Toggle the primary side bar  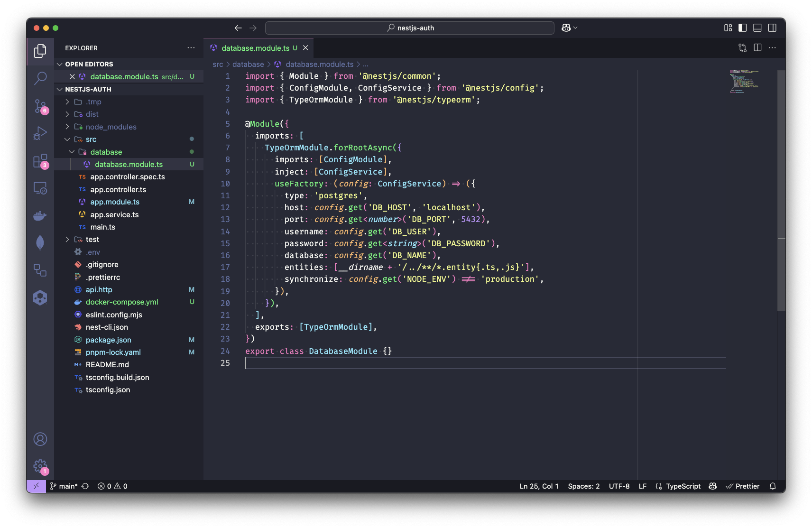tap(743, 28)
